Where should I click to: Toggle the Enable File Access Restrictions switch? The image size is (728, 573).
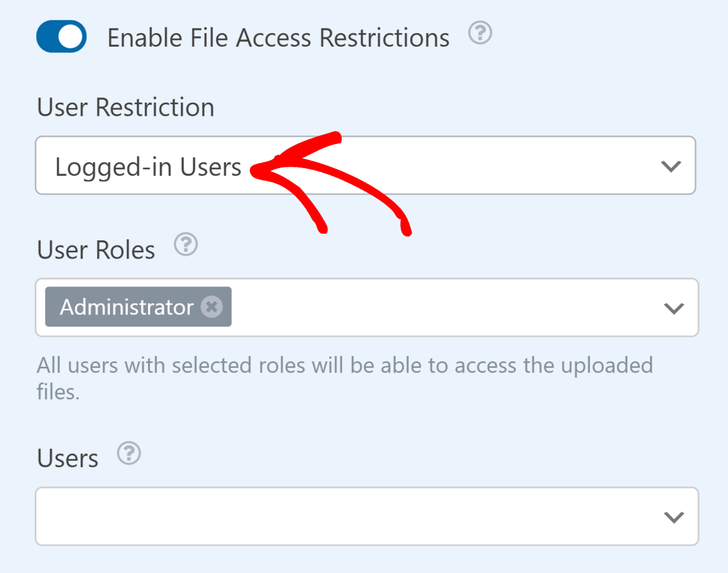click(61, 36)
